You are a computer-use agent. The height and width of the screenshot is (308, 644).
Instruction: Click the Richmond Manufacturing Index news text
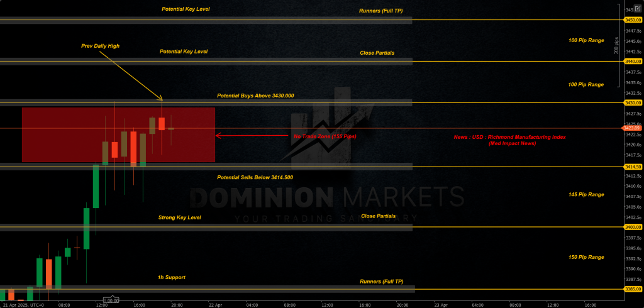pyautogui.click(x=509, y=137)
